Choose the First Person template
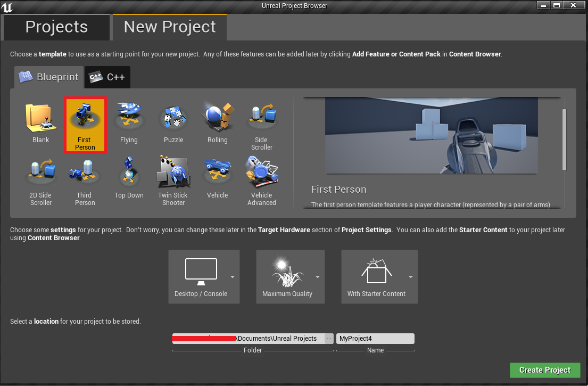The width and height of the screenshot is (588, 386). point(85,125)
